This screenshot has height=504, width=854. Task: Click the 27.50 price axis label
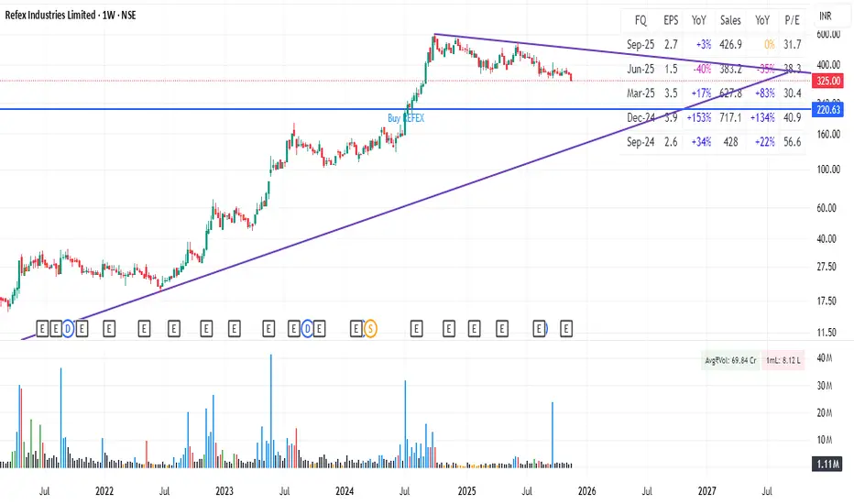[x=827, y=267]
